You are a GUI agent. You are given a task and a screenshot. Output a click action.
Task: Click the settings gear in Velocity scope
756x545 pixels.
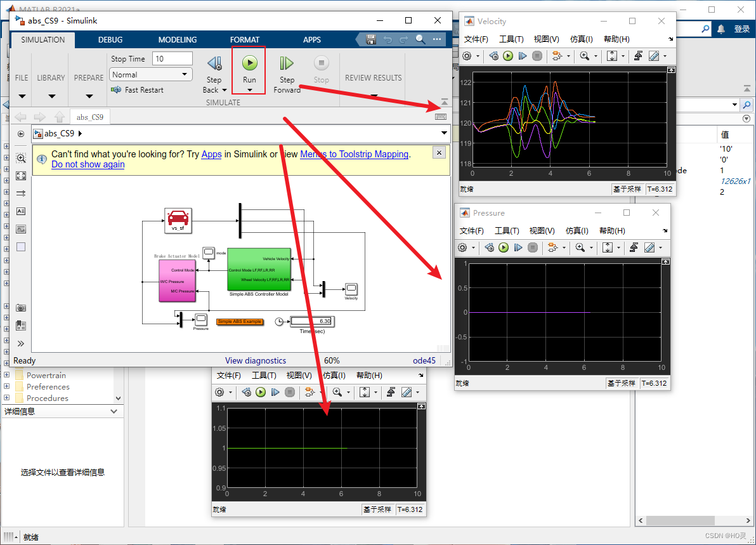[467, 56]
